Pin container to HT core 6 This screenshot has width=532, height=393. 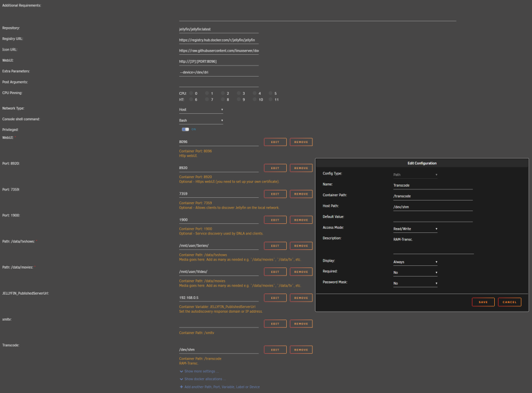pos(191,99)
